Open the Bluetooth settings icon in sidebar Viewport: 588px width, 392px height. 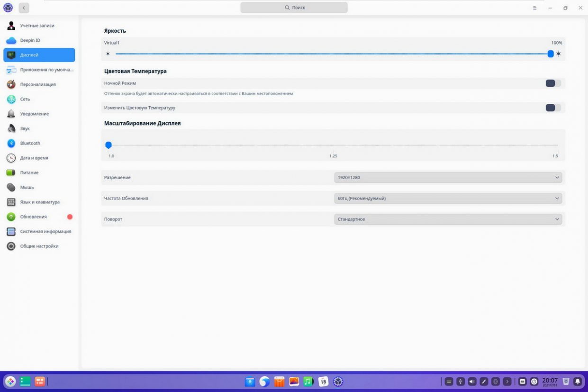11,143
